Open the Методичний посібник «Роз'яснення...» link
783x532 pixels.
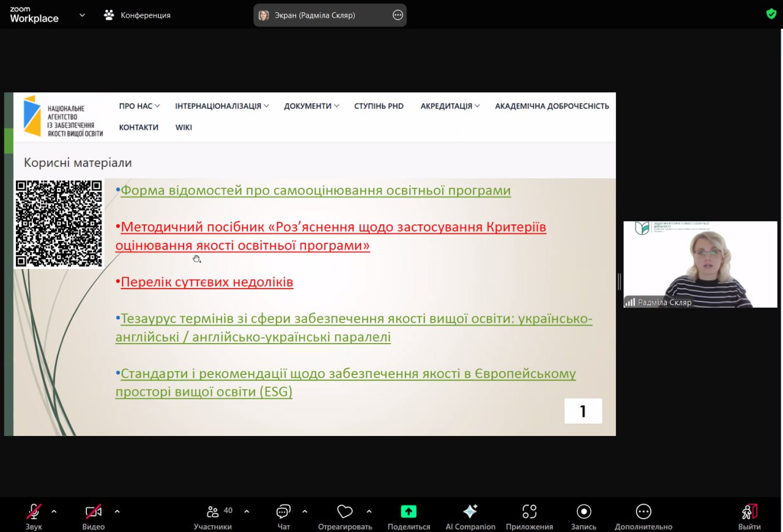pos(331,236)
